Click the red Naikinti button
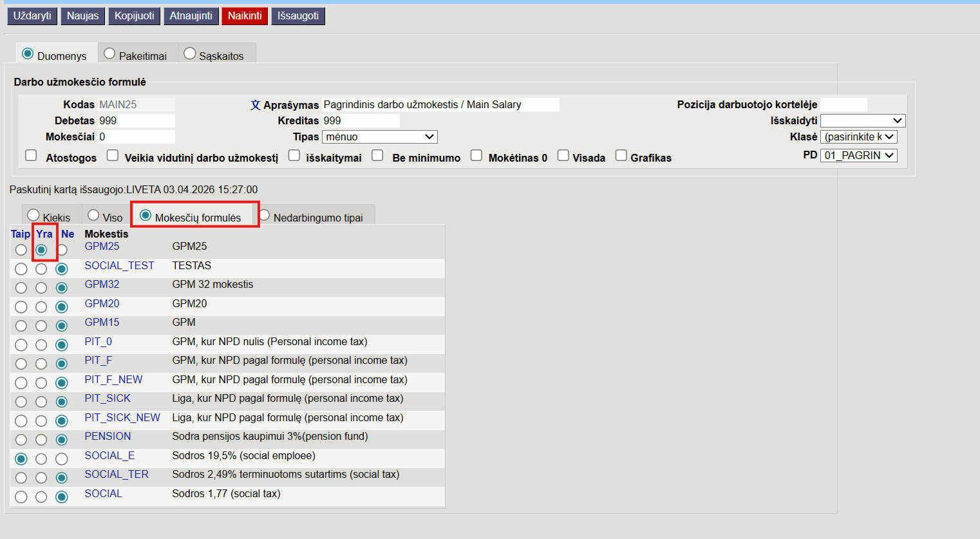This screenshot has width=980, height=539. 245,16
